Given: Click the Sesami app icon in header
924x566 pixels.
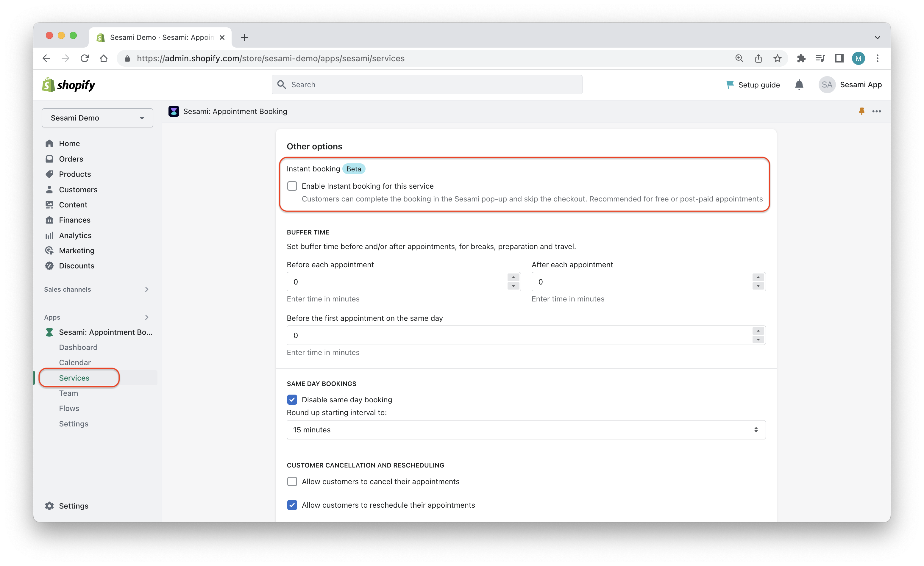Looking at the screenshot, I should click(x=174, y=111).
